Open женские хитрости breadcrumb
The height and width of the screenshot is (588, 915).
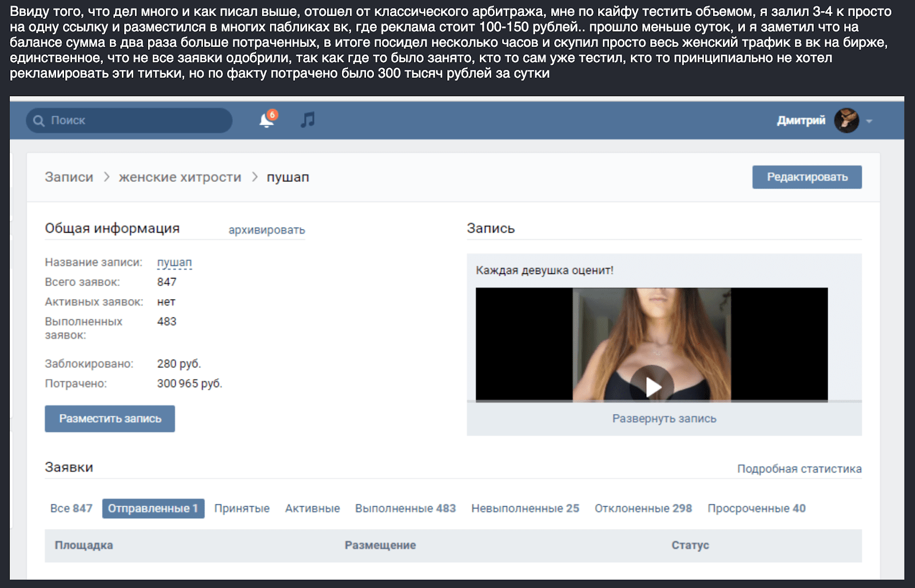[x=180, y=177]
